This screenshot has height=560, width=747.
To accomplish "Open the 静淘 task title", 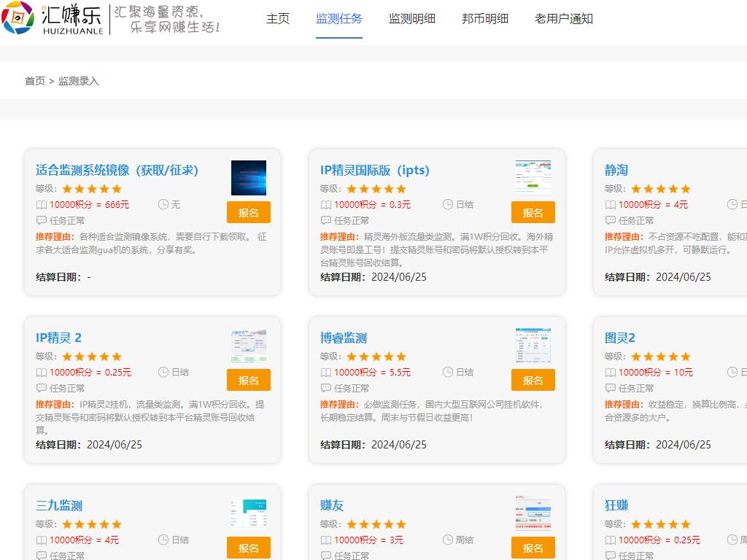I will pos(616,170).
